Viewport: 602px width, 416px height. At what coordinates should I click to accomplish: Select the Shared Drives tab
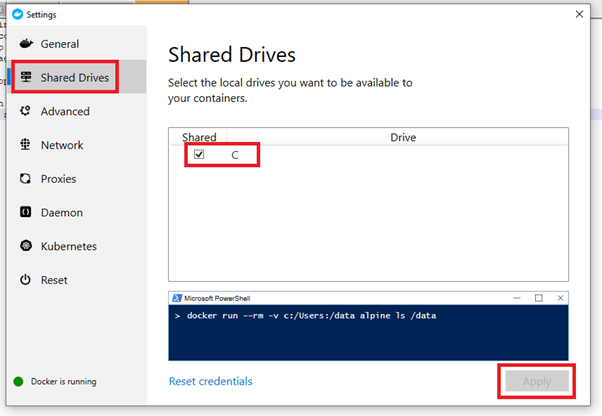click(x=77, y=77)
